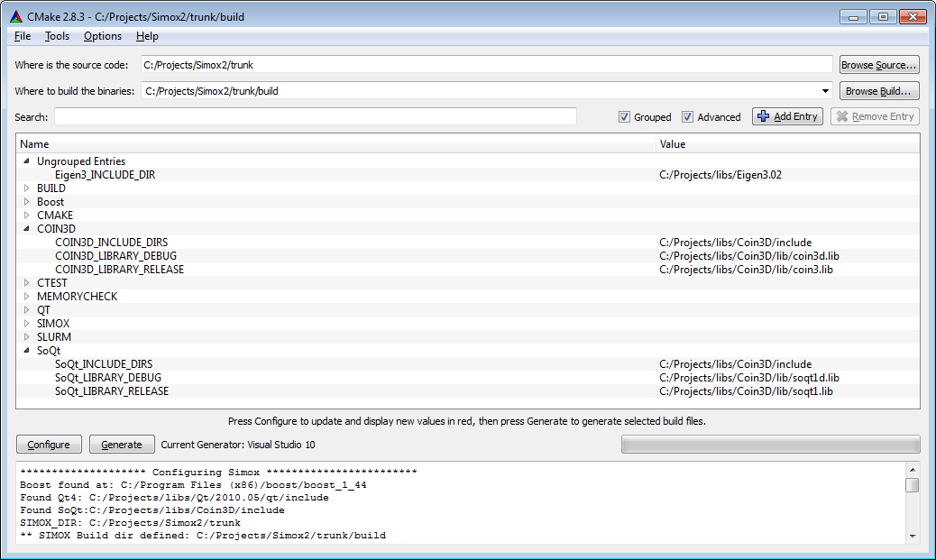
Task: Collapse the SoQt group
Action: click(x=26, y=351)
